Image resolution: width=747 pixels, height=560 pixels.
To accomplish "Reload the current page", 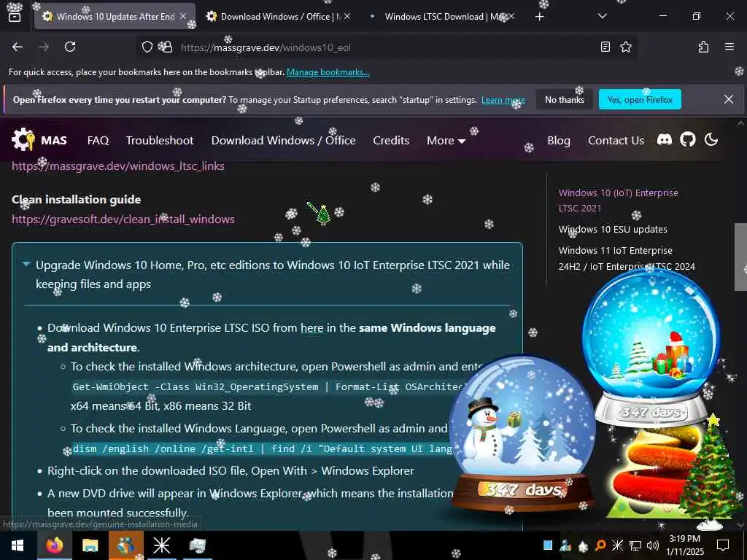I will coord(70,47).
